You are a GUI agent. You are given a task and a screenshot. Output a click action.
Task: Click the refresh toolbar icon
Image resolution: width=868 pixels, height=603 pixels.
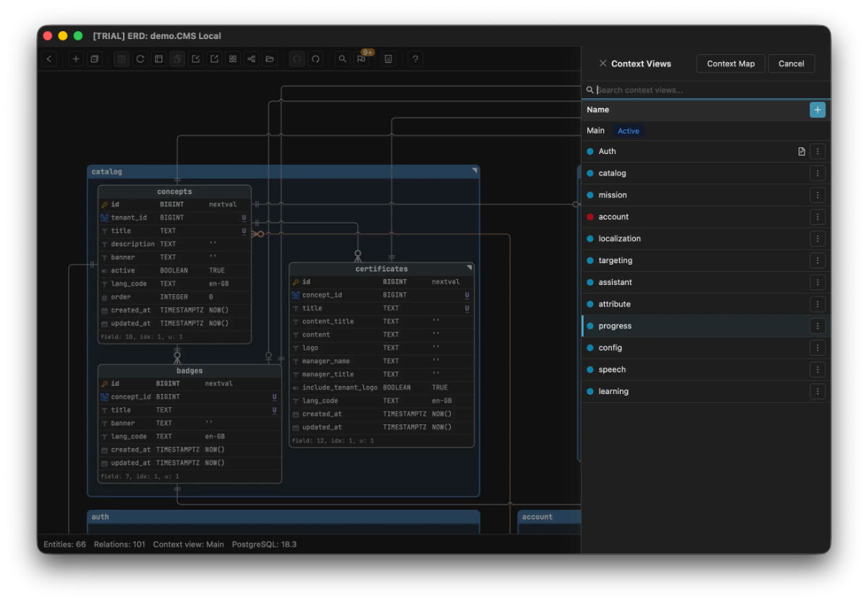[140, 59]
